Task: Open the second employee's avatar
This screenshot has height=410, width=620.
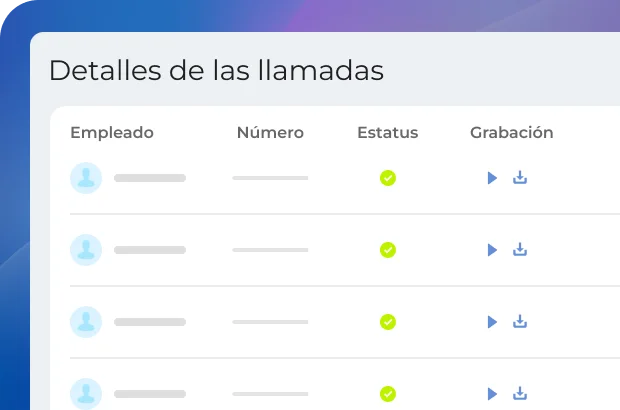Action: click(x=86, y=250)
